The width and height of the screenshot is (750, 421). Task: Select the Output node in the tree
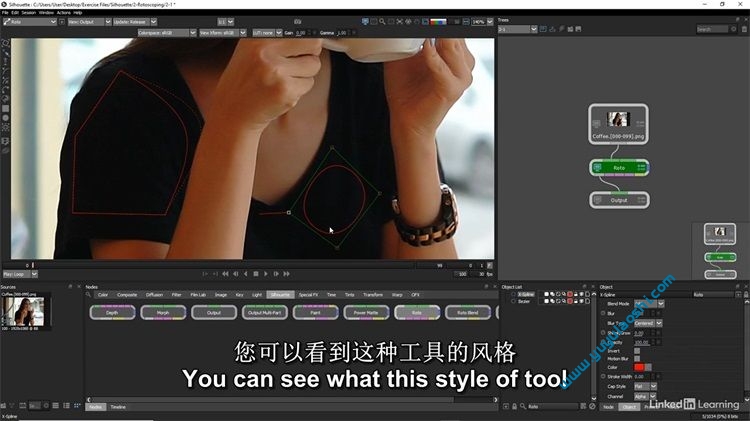619,199
